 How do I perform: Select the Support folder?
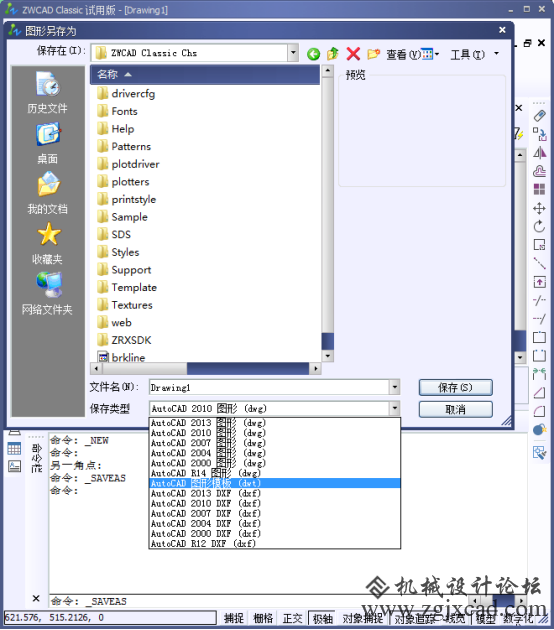click(x=124, y=270)
